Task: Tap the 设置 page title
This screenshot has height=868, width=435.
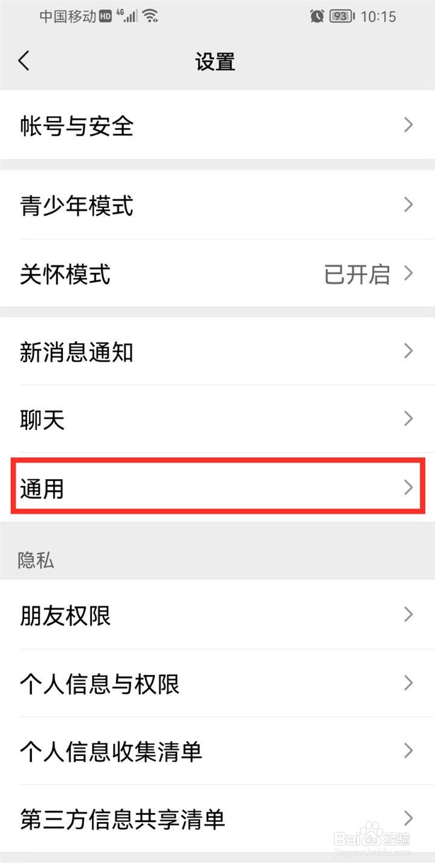Action: [x=215, y=62]
